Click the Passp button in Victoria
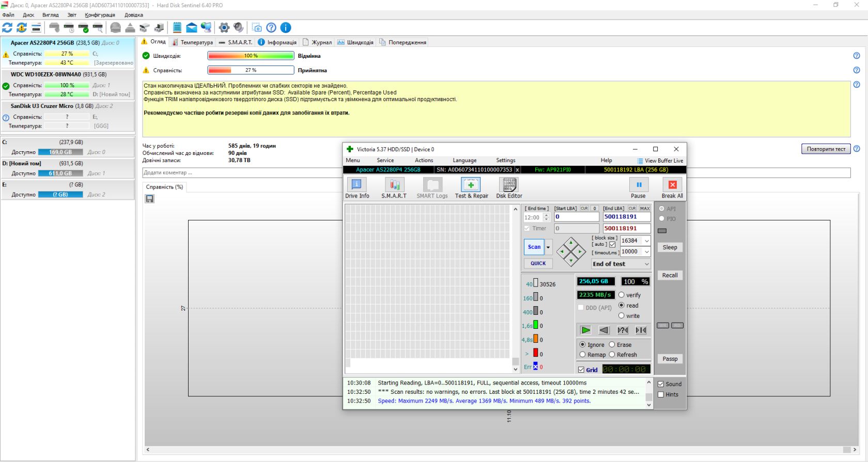 click(x=670, y=359)
